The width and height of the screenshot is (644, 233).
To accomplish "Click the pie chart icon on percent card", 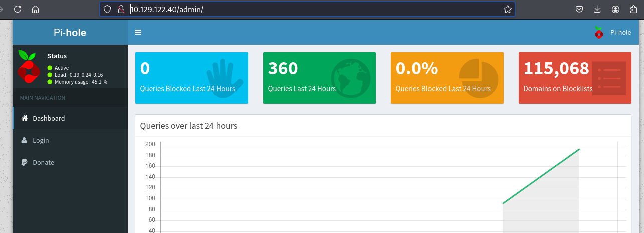I will [479, 78].
